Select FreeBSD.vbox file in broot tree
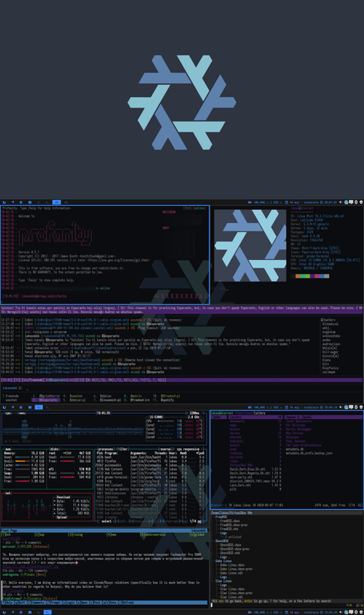364x615 pixels. 230,521
